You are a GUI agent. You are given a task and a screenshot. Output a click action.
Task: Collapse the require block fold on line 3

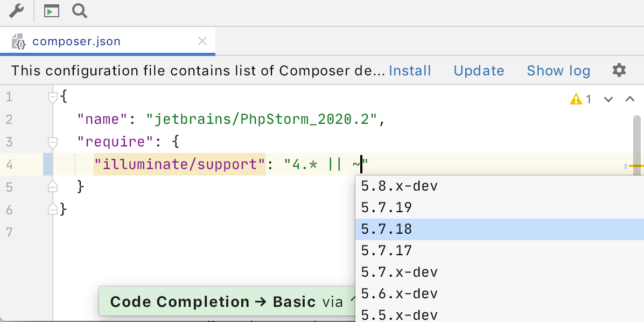point(53,143)
